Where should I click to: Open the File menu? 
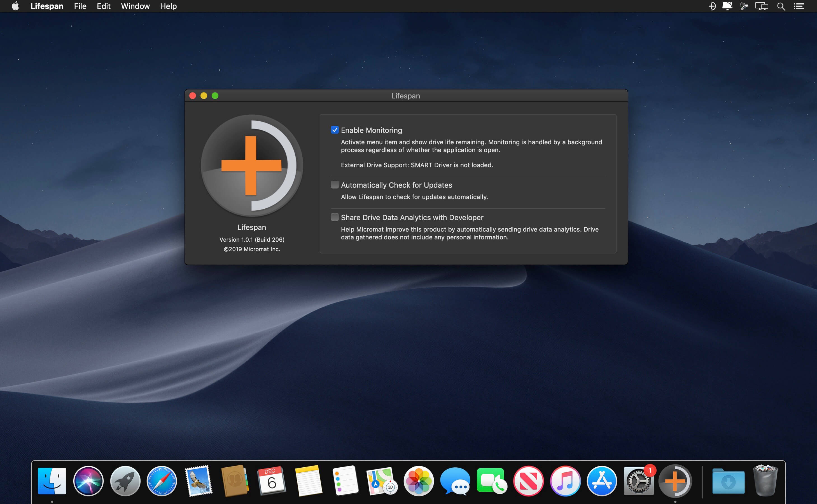pos(80,6)
